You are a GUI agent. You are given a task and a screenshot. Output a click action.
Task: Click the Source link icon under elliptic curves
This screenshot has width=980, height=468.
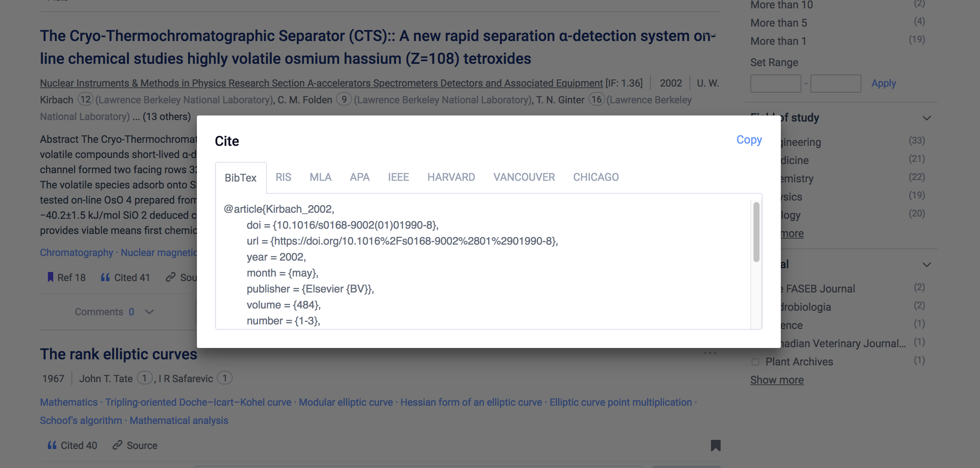click(117, 445)
